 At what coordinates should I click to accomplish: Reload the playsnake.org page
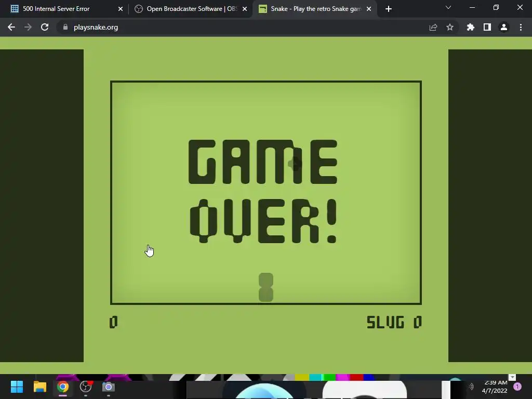pyautogui.click(x=45, y=27)
